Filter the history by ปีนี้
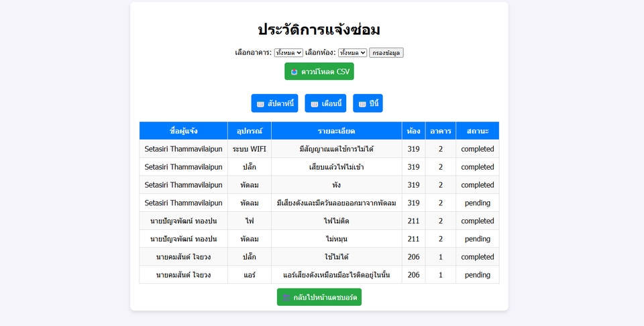Viewport: 644px width, 326px height. pyautogui.click(x=368, y=103)
